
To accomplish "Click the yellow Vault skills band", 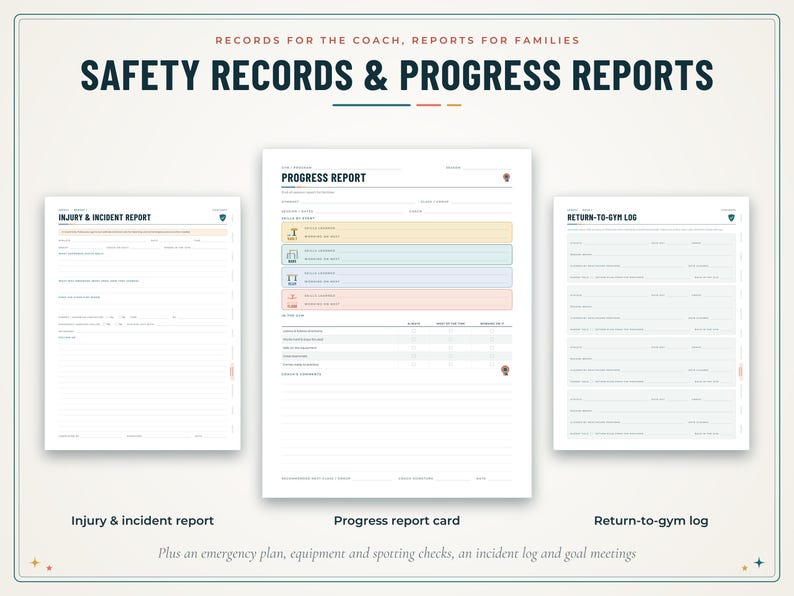I will (396, 232).
